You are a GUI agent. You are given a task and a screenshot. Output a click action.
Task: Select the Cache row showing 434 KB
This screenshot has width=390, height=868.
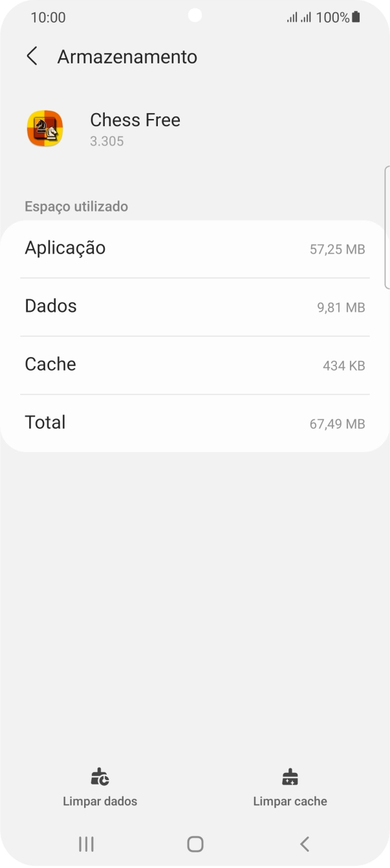195,364
